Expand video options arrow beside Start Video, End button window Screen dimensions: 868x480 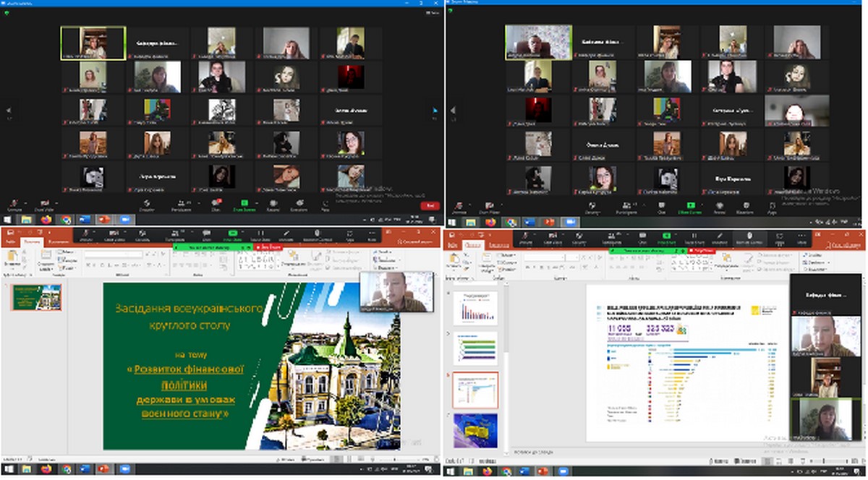57,204
